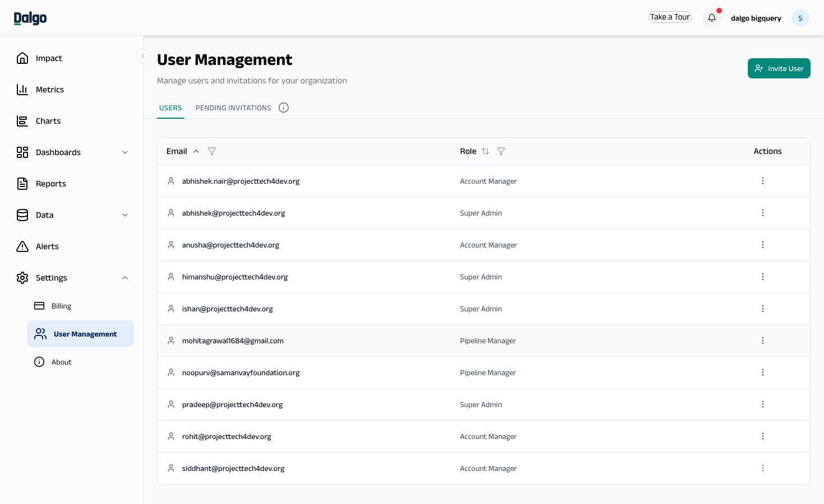Open the Role column filter
This screenshot has width=824, height=504.
[x=501, y=151]
